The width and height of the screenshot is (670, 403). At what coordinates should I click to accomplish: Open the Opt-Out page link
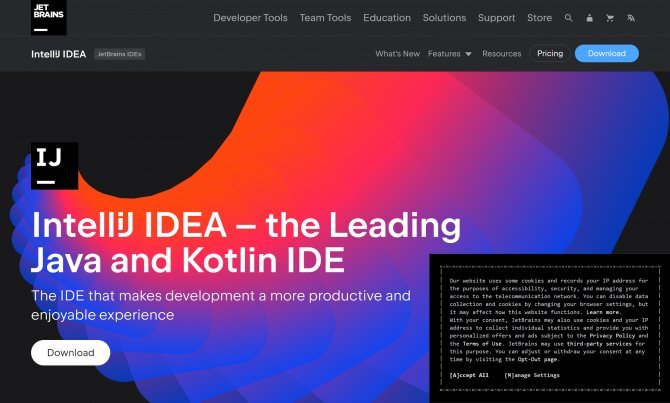[x=538, y=359]
